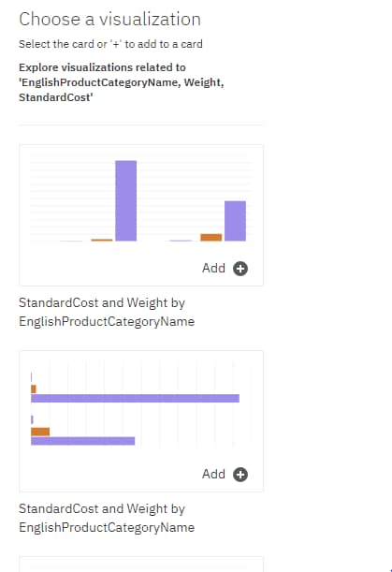
Task: Click the plus icon on the column chart card
Action: [x=240, y=269]
